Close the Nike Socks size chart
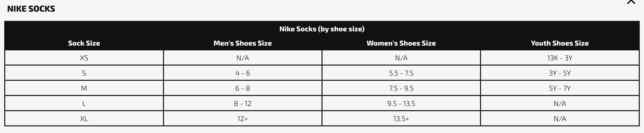The image size is (644, 133). pyautogui.click(x=631, y=2)
